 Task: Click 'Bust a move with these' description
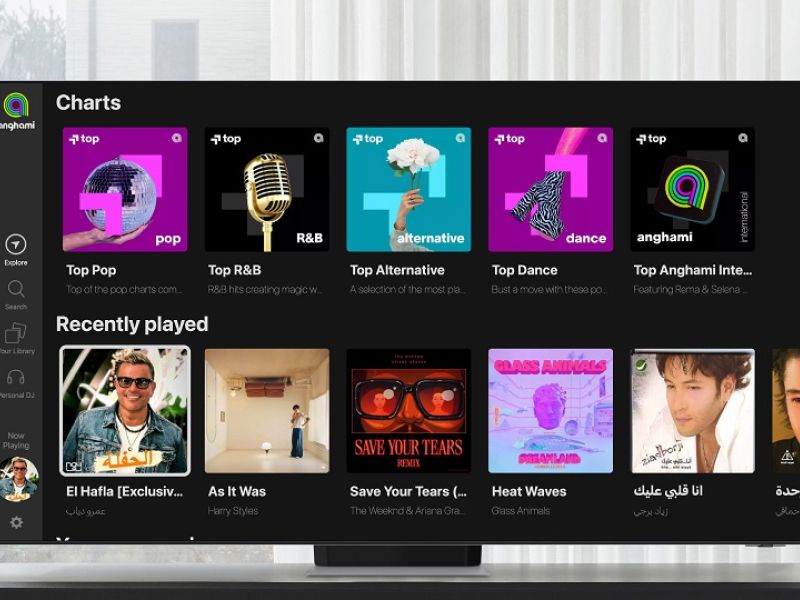[x=549, y=289]
